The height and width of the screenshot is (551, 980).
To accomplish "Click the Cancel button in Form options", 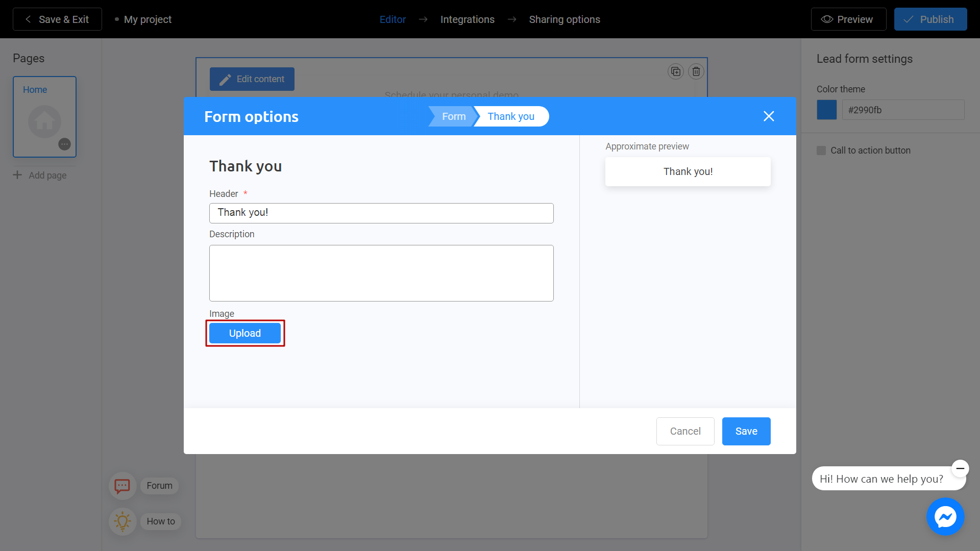I will coord(685,431).
